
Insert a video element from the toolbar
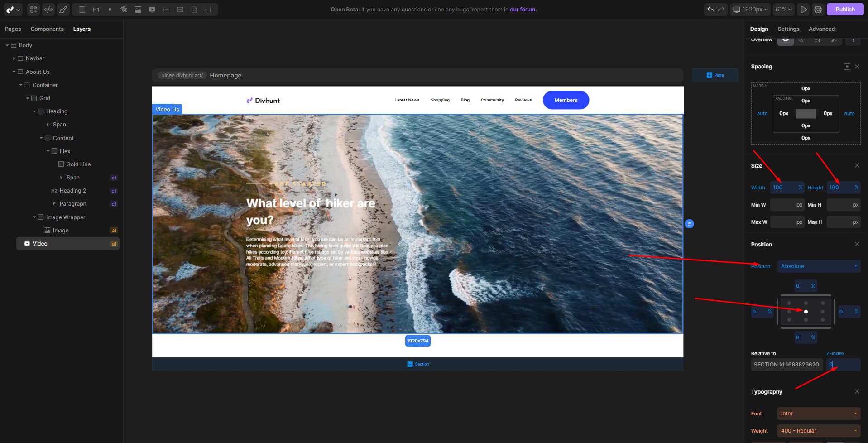[x=152, y=9]
